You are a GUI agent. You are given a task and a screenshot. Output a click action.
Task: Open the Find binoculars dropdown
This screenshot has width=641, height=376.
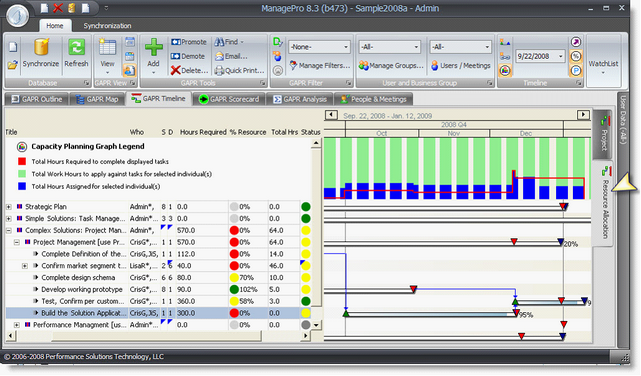229,42
